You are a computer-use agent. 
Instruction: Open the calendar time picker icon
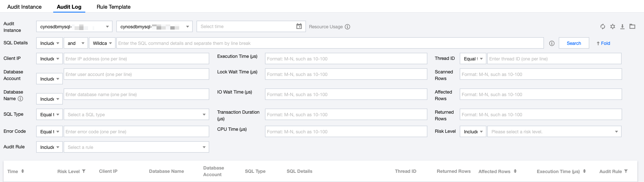(299, 26)
